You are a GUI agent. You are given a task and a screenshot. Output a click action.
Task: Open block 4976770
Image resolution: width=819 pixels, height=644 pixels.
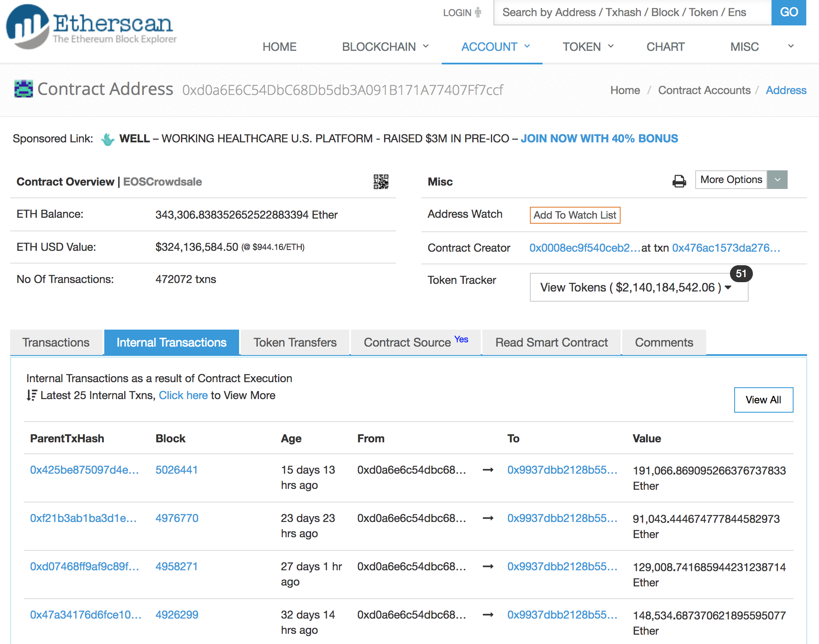[x=177, y=518]
